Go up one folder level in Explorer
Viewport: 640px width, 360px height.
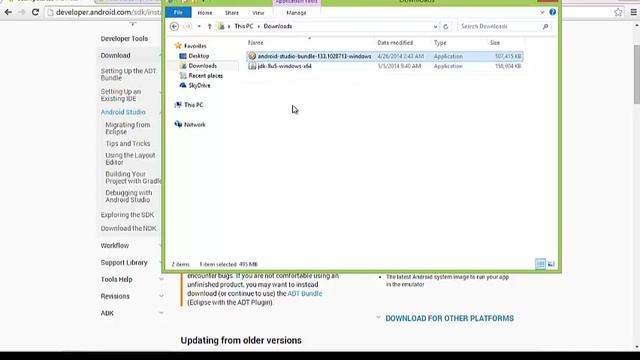209,27
